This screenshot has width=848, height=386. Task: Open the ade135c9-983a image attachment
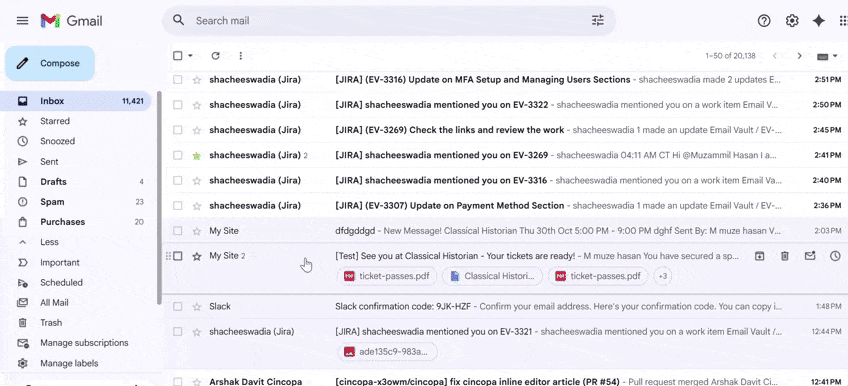point(388,351)
